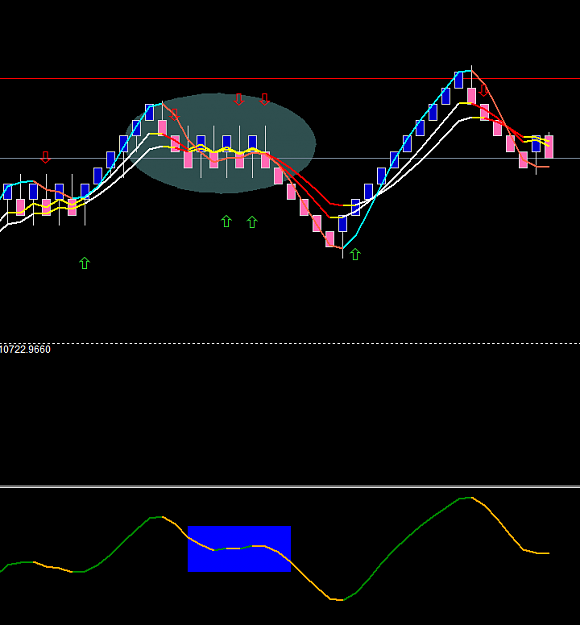Click the leftmost red down arrow signal
580x625 pixels.
click(45, 157)
